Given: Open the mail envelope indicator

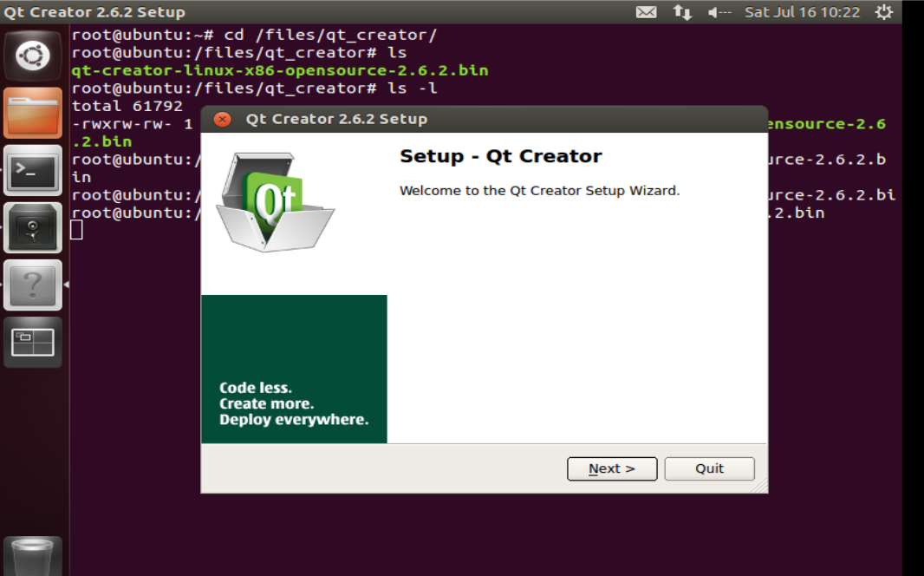Looking at the screenshot, I should coord(647,12).
